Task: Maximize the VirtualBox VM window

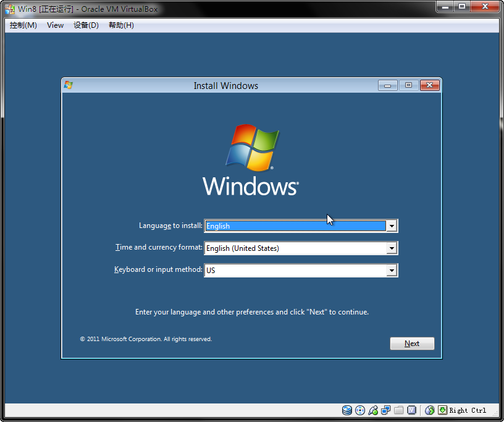Action: pos(462,6)
